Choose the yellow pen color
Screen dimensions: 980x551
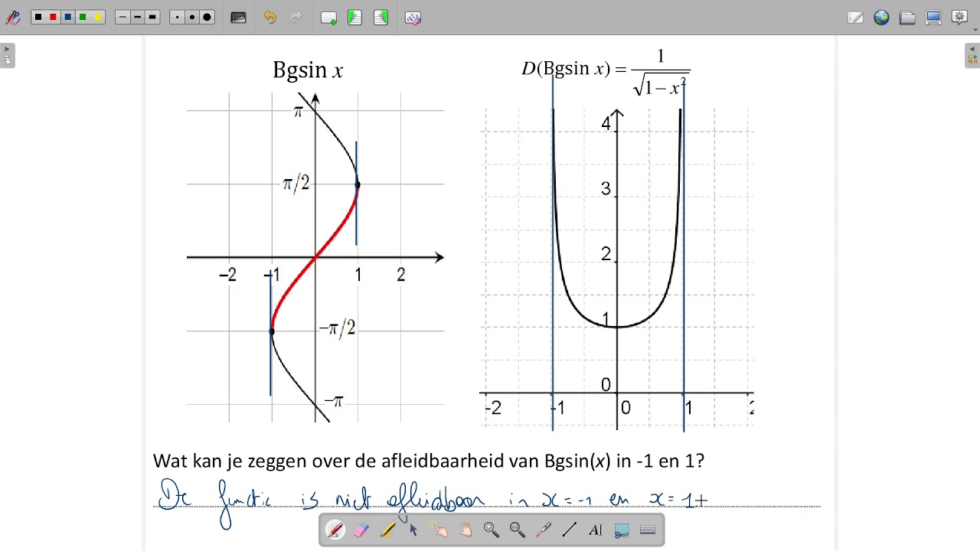(x=97, y=18)
